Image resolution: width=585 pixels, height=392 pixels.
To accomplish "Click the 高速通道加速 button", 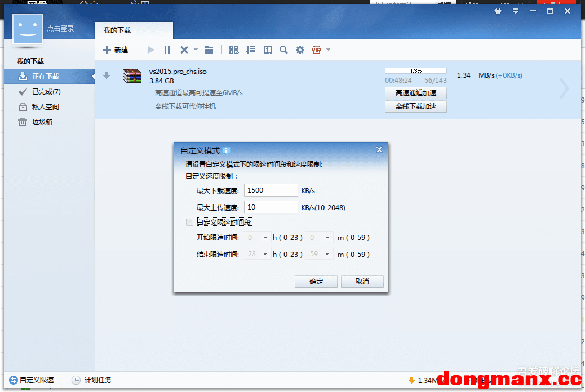I will click(x=415, y=93).
